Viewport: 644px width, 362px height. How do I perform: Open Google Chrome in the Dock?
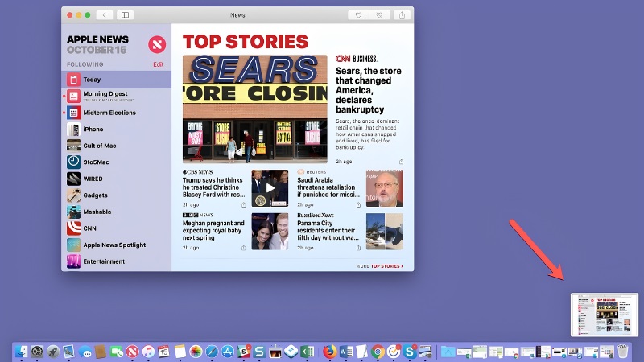click(378, 352)
